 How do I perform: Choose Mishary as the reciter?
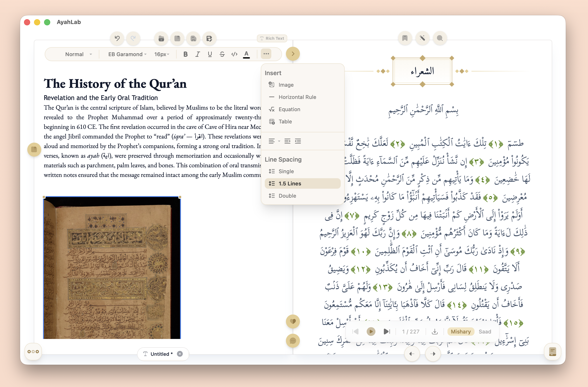pyautogui.click(x=461, y=331)
